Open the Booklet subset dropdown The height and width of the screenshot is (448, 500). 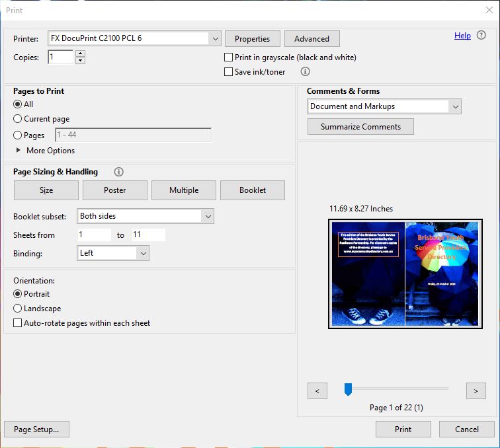[x=146, y=216]
